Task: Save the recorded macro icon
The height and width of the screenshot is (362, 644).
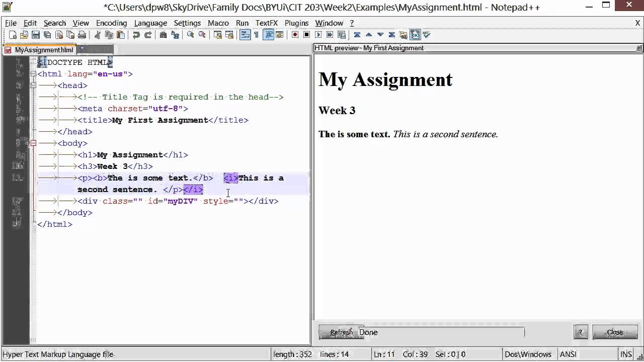Action: tap(341, 35)
